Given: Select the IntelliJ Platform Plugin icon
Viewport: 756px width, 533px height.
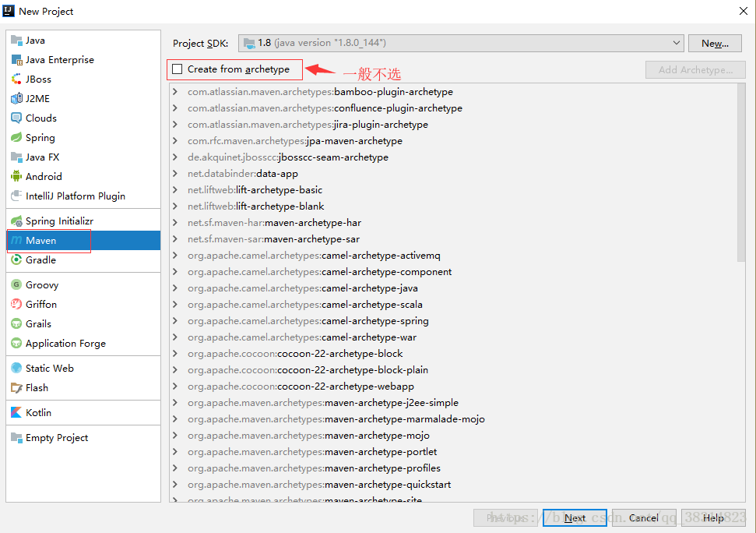Looking at the screenshot, I should click(16, 196).
